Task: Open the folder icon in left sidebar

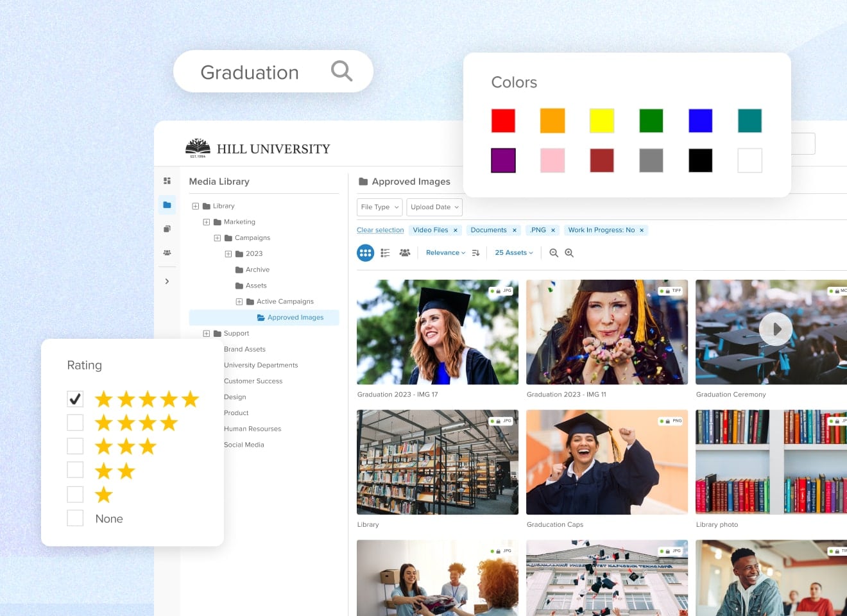Action: click(167, 205)
